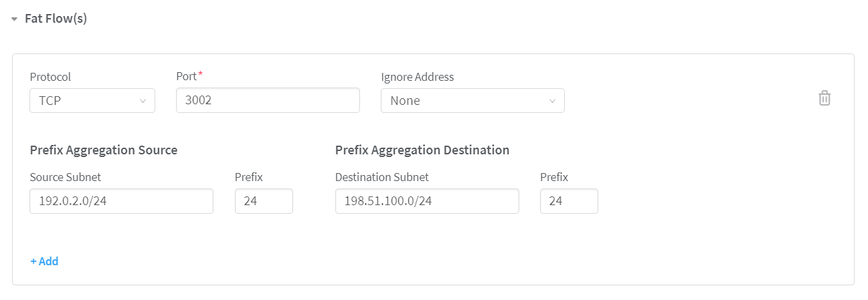Viewport: 868px width, 300px height.
Task: Click the Fat Flow(s) section title
Action: click(x=56, y=19)
